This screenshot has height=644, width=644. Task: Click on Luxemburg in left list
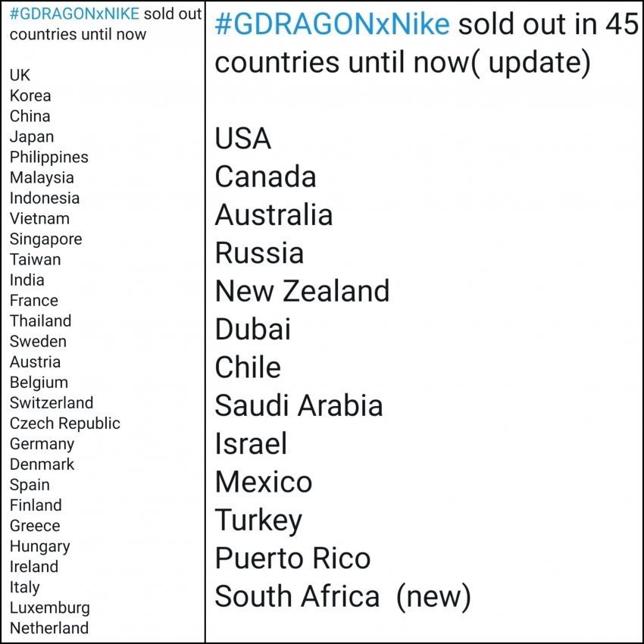(x=49, y=608)
